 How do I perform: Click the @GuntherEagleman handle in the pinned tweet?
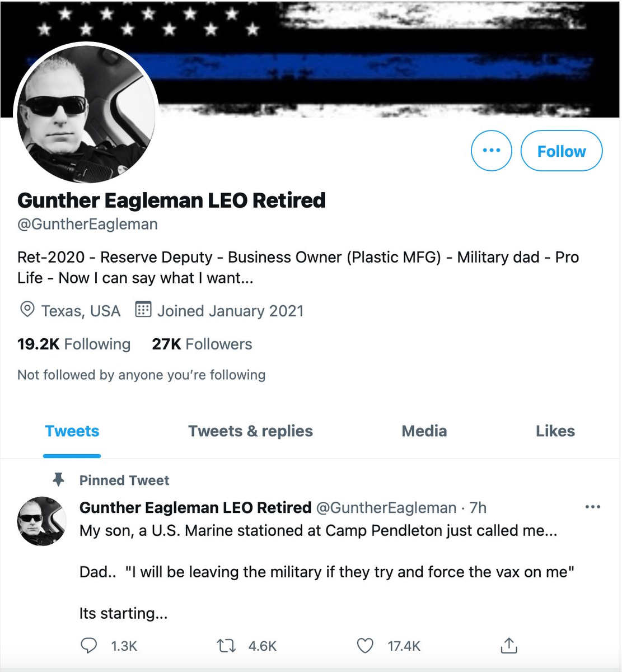point(386,508)
